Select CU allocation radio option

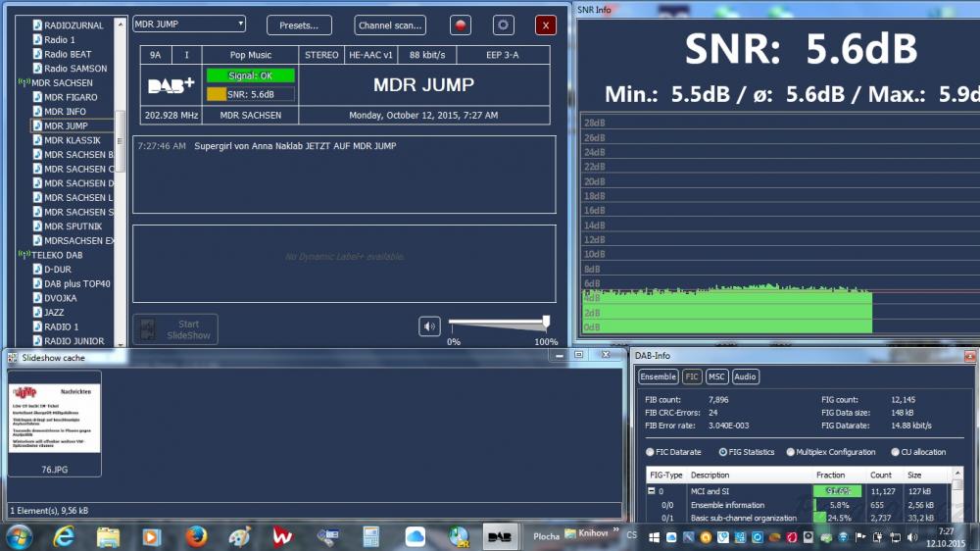coord(895,452)
